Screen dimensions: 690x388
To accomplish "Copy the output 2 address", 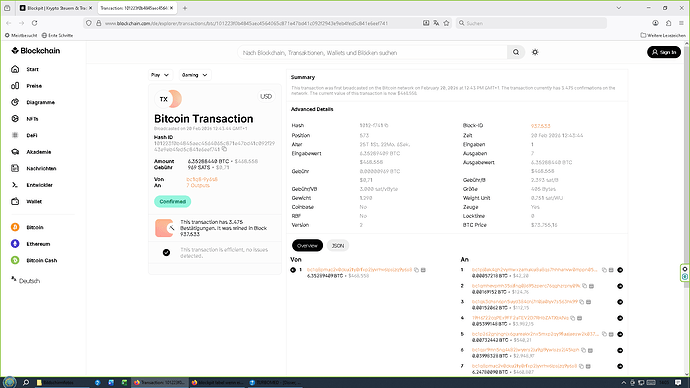I will pyautogui.click(x=584, y=286).
